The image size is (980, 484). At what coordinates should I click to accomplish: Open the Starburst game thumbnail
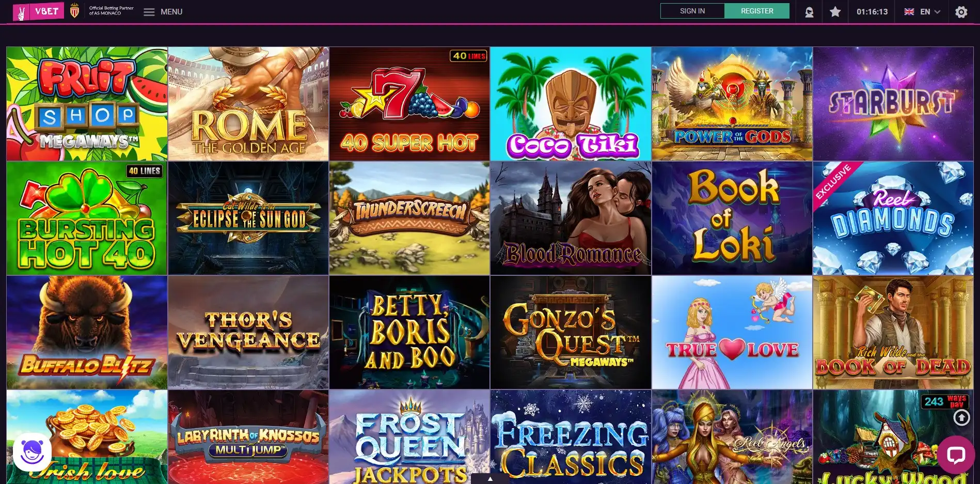pyautogui.click(x=893, y=104)
